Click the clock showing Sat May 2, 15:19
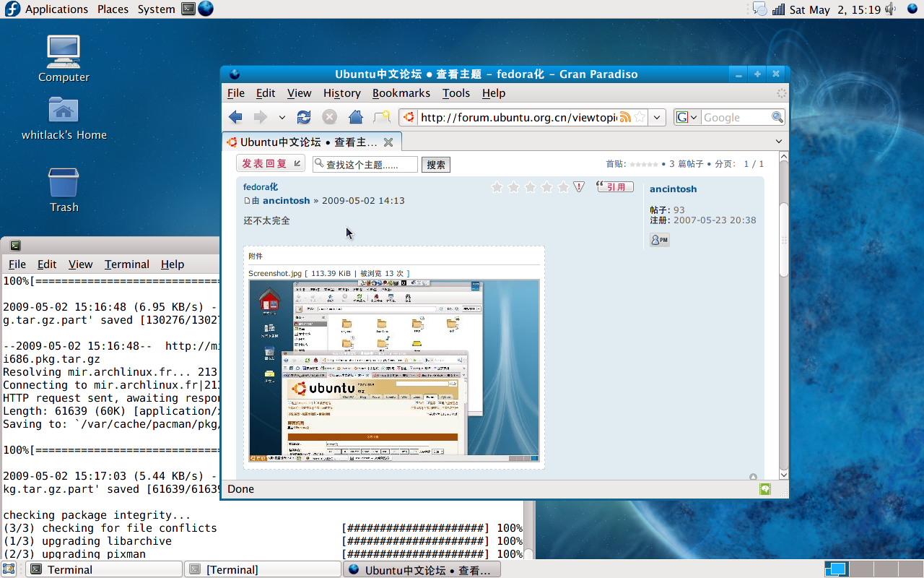The width and height of the screenshot is (924, 578). tap(835, 9)
